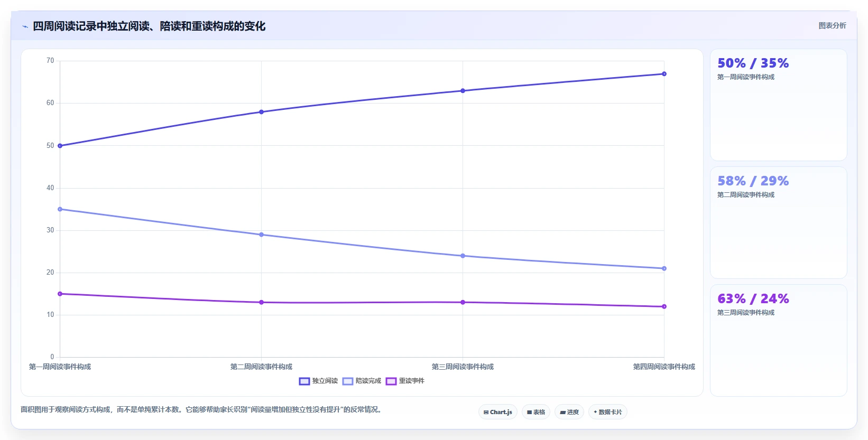Click the 图表分析 label in the header

pyautogui.click(x=832, y=25)
